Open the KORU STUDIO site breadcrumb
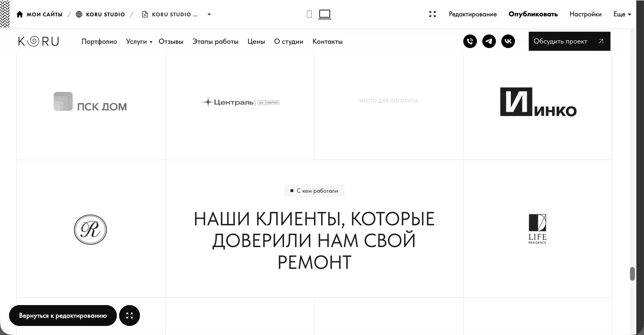Viewport: 644px width, 335px height. tap(105, 15)
